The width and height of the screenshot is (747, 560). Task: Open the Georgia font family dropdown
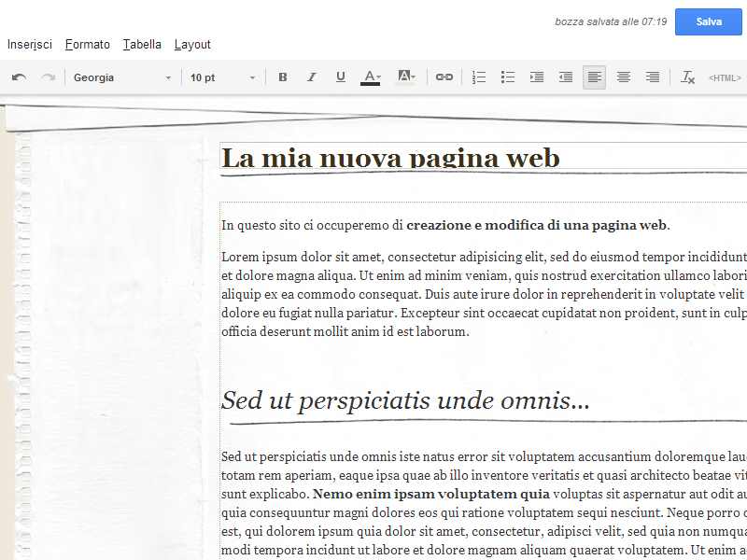point(121,77)
